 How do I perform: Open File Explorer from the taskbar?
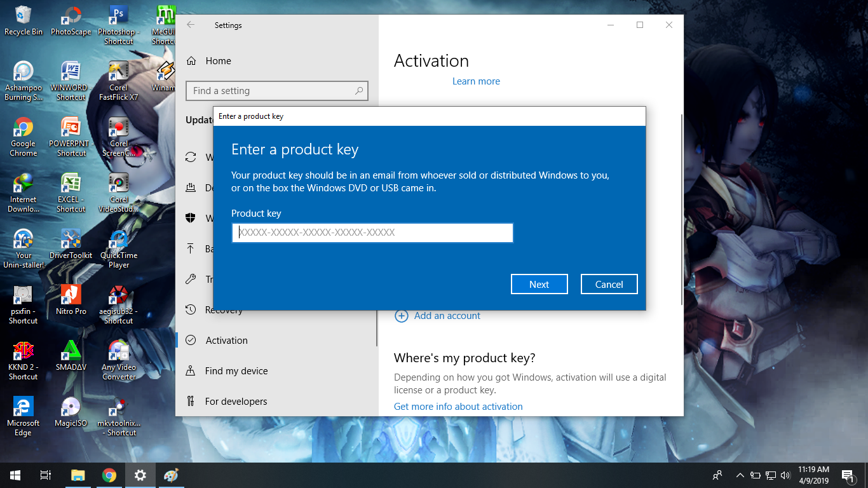(x=78, y=475)
